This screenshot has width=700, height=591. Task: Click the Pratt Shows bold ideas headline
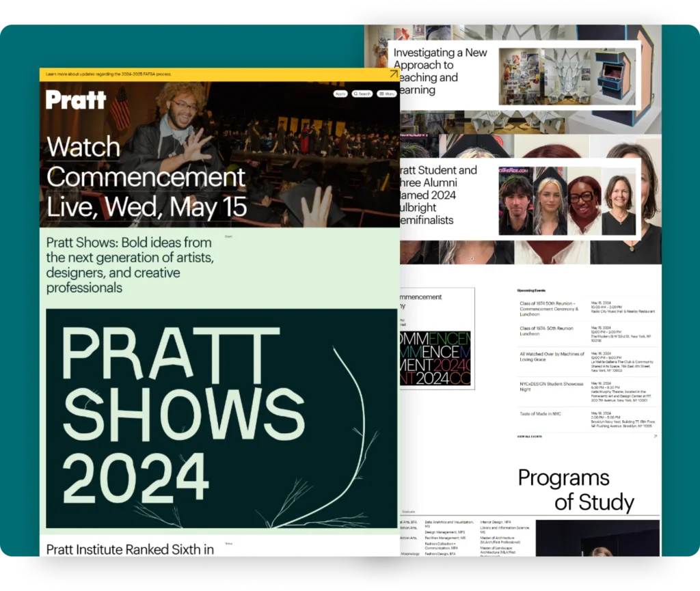click(130, 264)
